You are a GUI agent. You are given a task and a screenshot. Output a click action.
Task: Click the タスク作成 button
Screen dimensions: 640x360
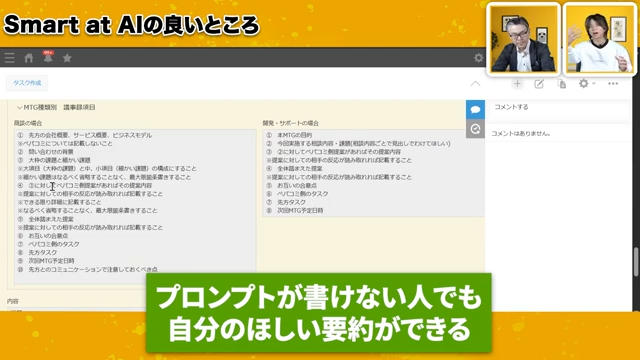coord(27,83)
